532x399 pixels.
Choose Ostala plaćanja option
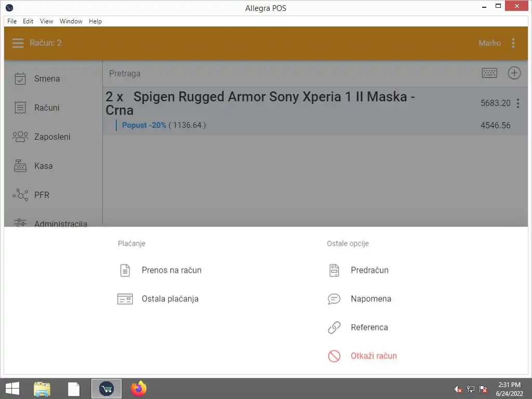(170, 299)
